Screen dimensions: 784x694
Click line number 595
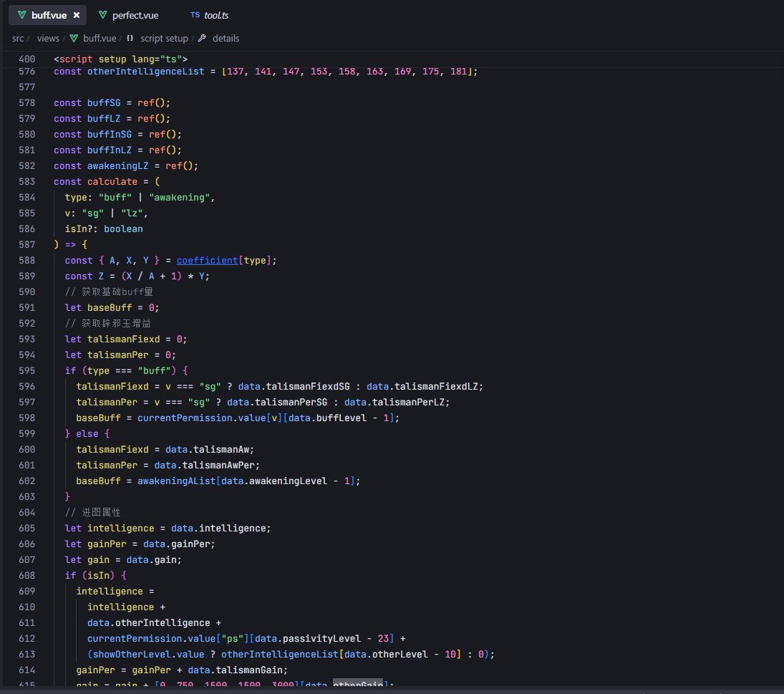27,370
